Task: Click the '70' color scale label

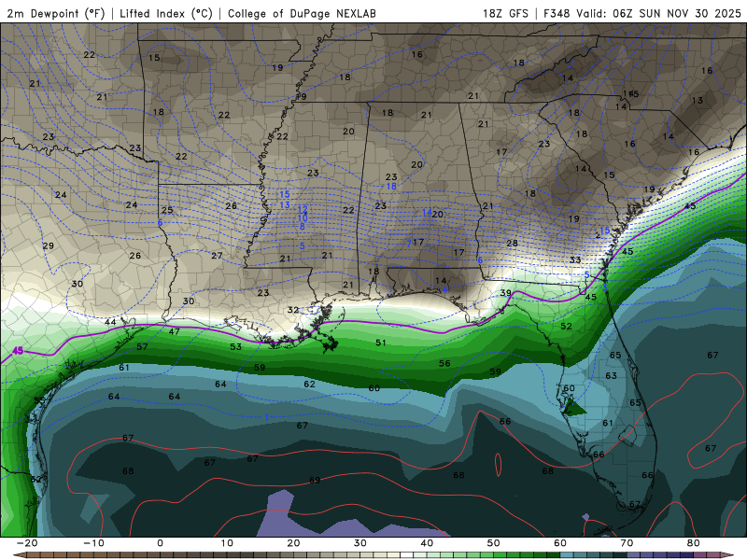Action: 627,543
